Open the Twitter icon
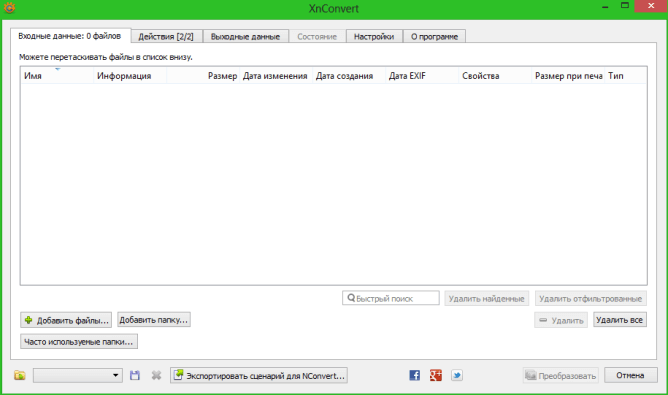 [x=457, y=375]
